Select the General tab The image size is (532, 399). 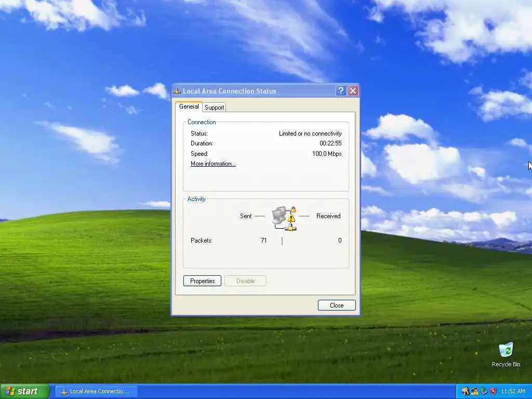(189, 107)
